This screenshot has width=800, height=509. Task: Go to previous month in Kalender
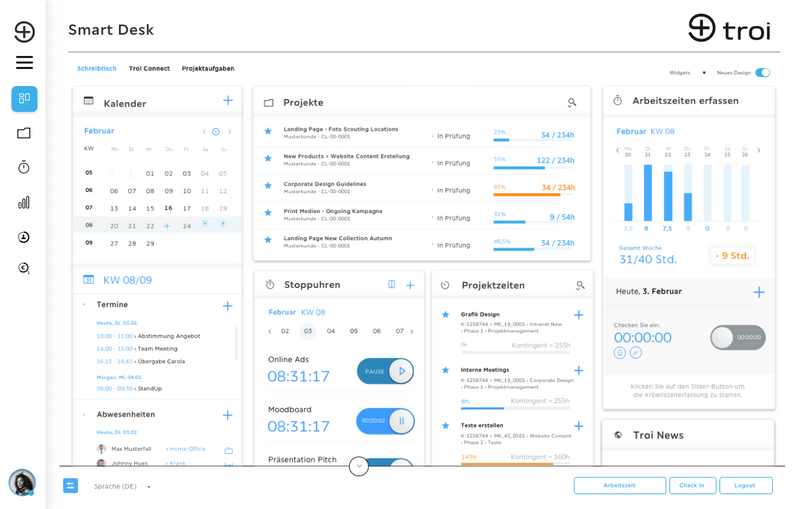[x=204, y=132]
